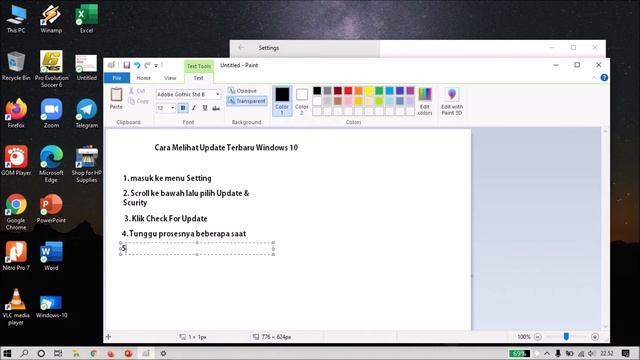640x360 pixels.
Task: Open notification center on taskbar
Action: pyautogui.click(x=626, y=353)
